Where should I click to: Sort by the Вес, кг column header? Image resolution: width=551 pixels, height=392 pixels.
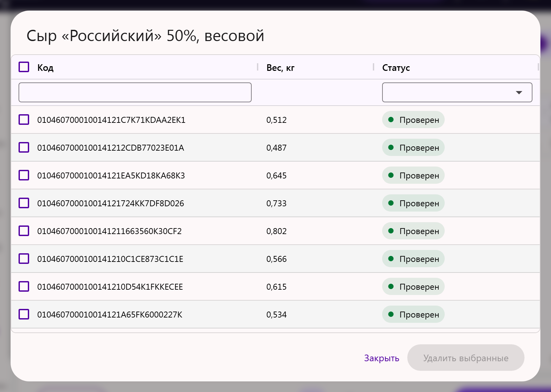click(x=280, y=68)
